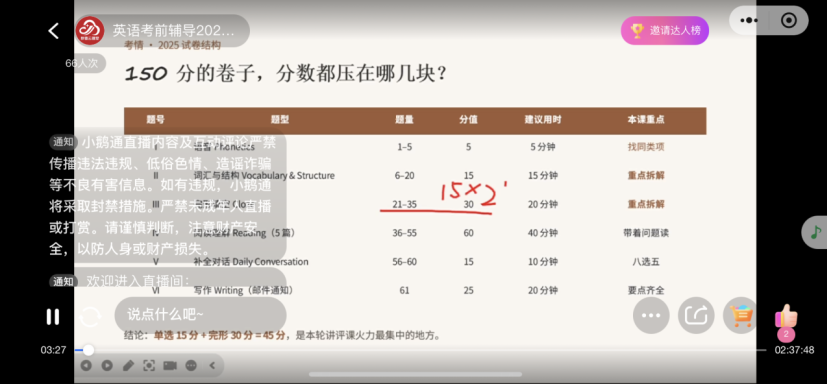This screenshot has width=827, height=384.
Task: Click the 分值 column header
Action: click(468, 120)
